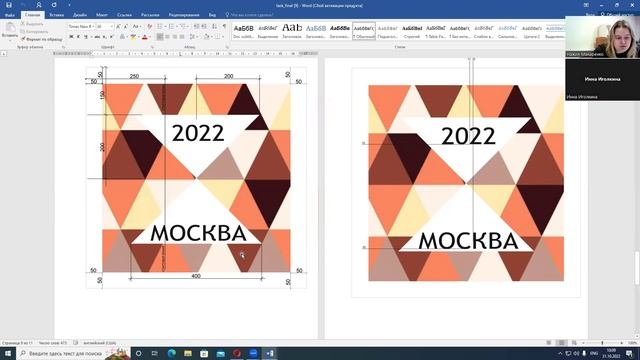This screenshot has width=640, height=360.
Task: Show or hide paragraph marks
Action: [224, 26]
